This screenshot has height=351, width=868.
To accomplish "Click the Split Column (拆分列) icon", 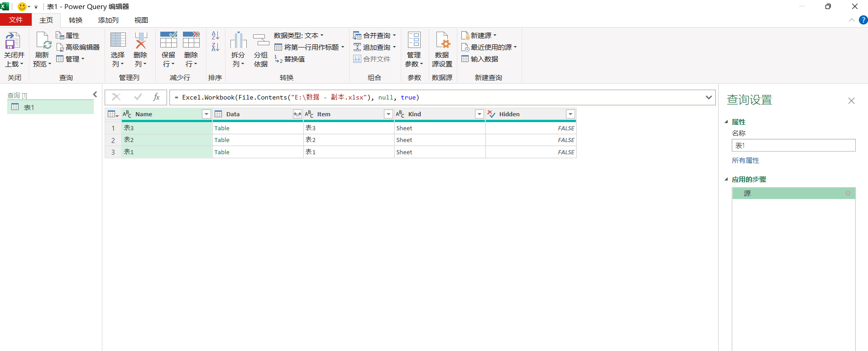I will 238,41.
